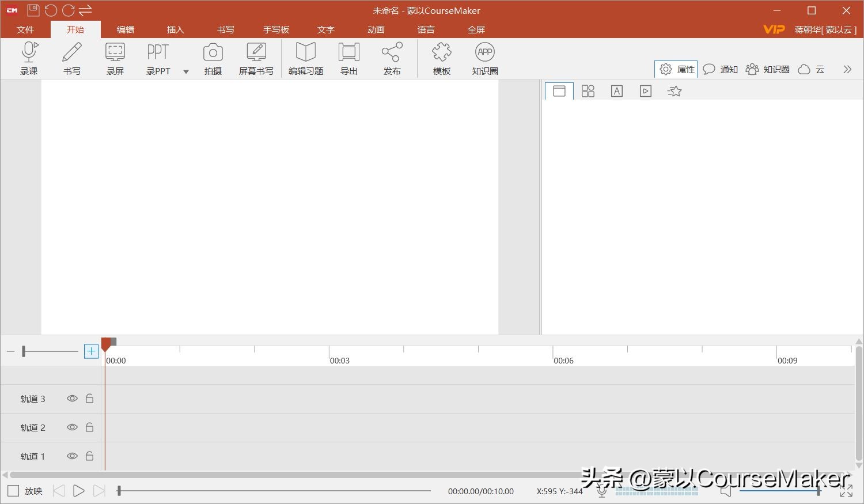Click the fullscreen expand arrows icon
The height and width of the screenshot is (504, 864).
click(x=846, y=491)
